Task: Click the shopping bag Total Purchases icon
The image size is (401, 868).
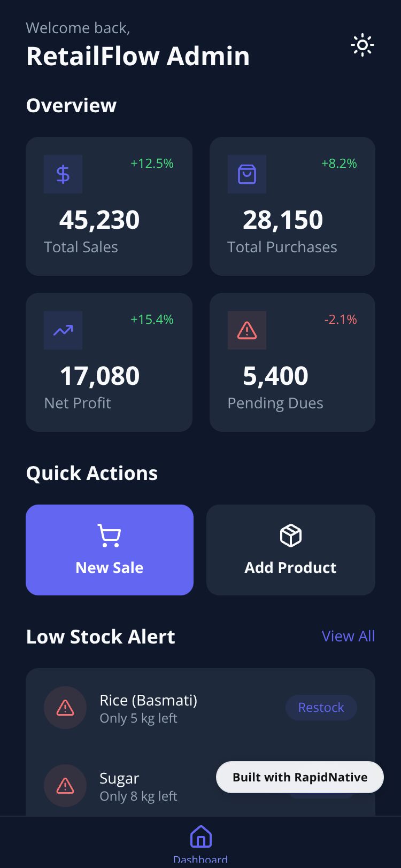Action: tap(247, 174)
